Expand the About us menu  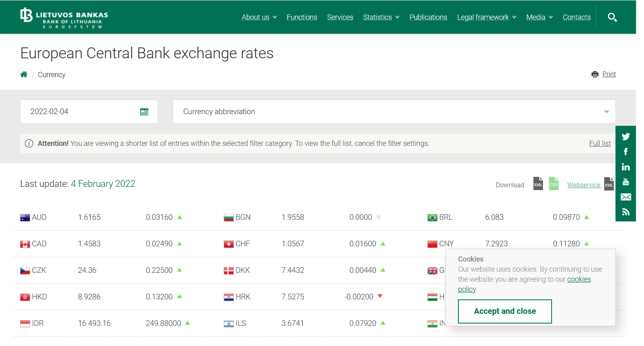click(x=259, y=17)
